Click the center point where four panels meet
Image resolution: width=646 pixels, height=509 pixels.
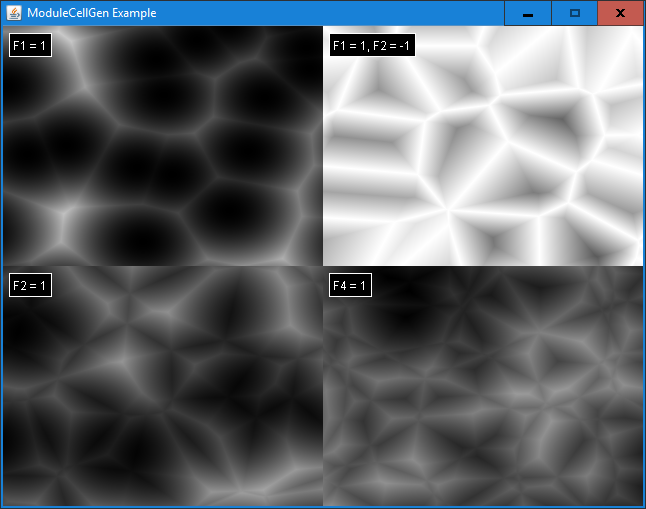323,266
